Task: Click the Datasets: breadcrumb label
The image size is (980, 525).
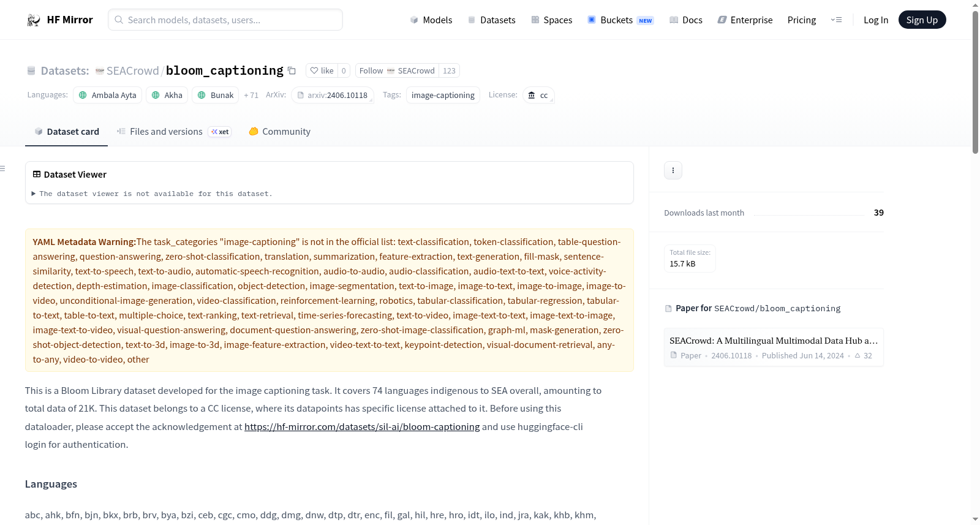Action: click(x=65, y=71)
